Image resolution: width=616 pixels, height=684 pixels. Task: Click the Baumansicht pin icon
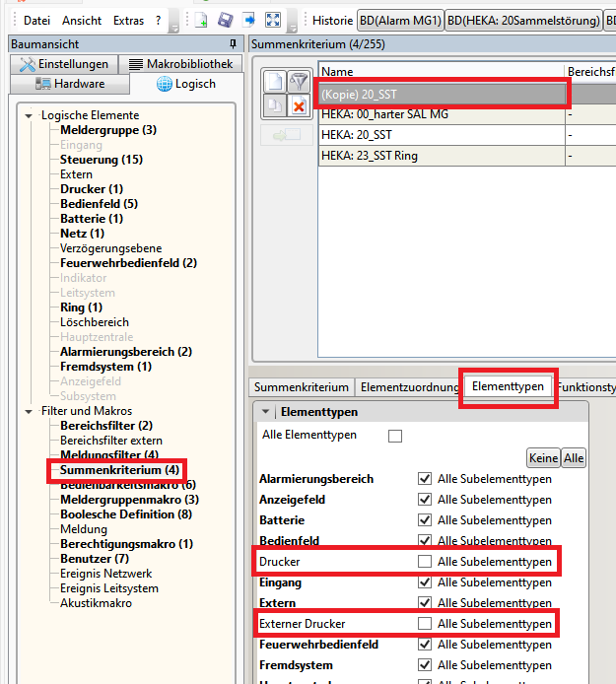233,44
